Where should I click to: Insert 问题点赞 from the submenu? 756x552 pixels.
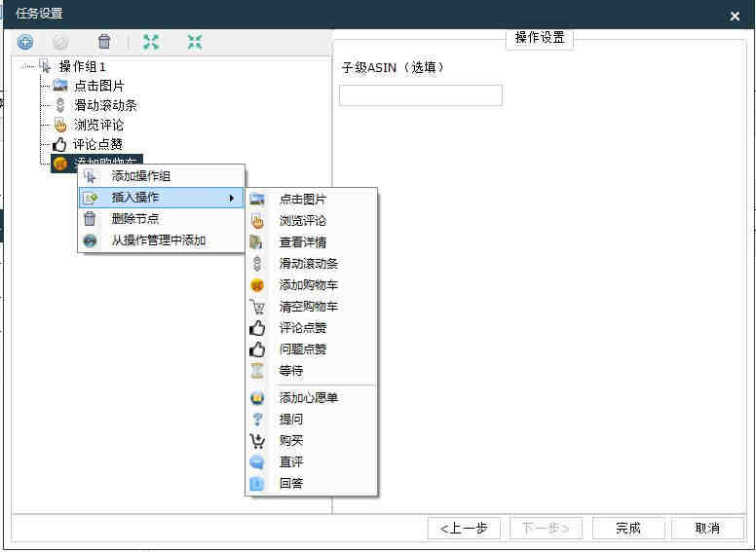(x=311, y=350)
